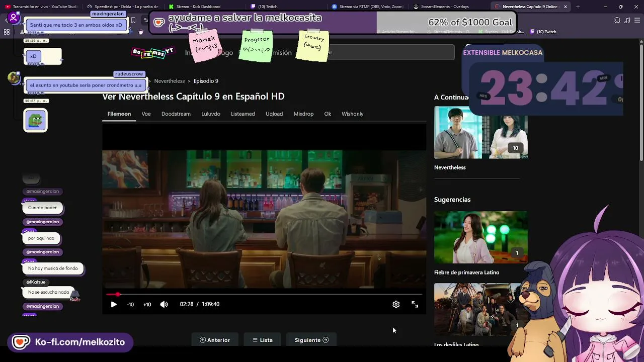Viewport: 644px width, 362px height.
Task: Select the Uqload server tab
Action: [274, 114]
